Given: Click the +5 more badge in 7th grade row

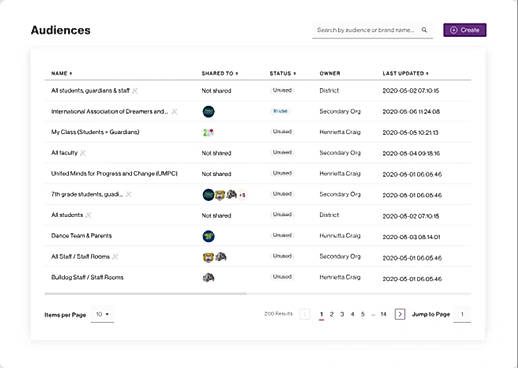Looking at the screenshot, I should 242,195.
